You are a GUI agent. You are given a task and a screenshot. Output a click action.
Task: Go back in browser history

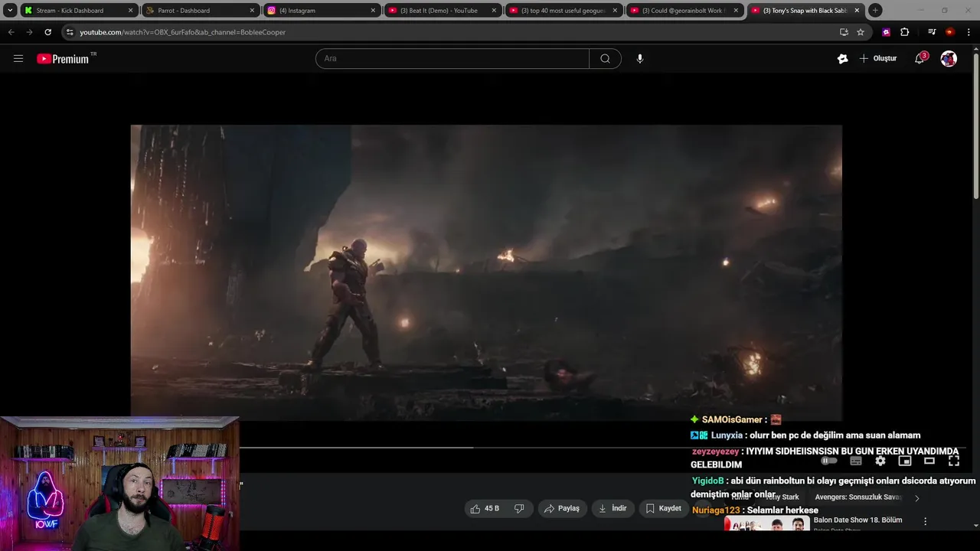[11, 32]
